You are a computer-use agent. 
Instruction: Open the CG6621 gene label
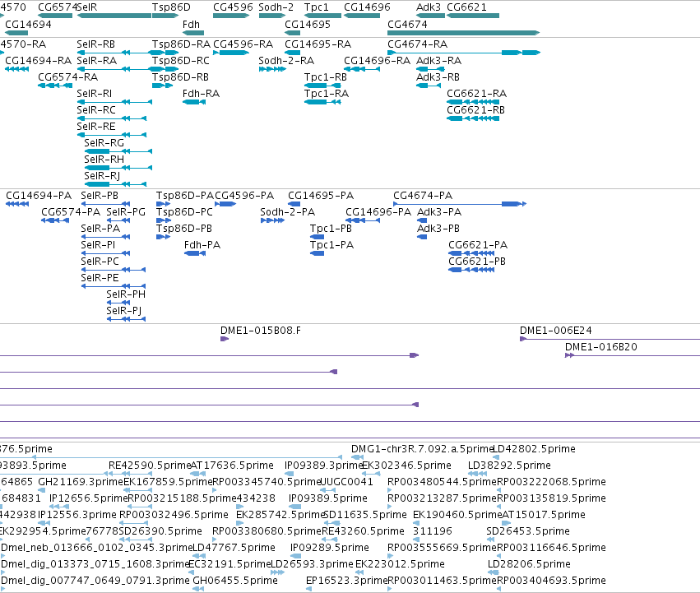[x=466, y=7]
